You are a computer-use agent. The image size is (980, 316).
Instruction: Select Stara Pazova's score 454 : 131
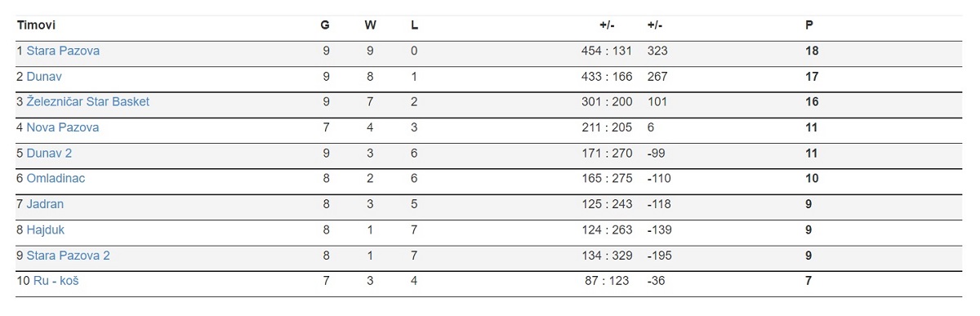click(607, 51)
